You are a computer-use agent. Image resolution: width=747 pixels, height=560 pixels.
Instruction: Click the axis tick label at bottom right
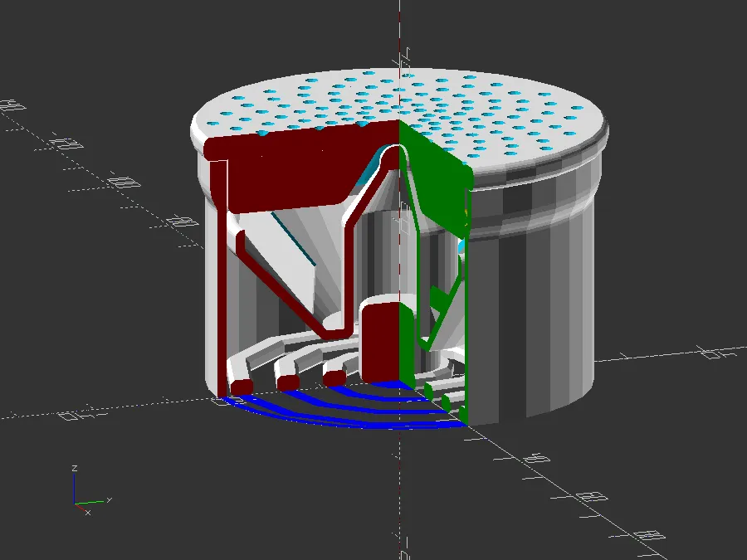coord(649,535)
